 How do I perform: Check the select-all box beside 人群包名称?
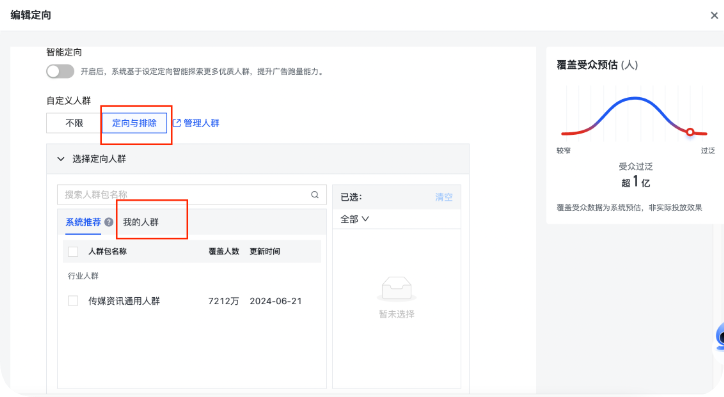(x=73, y=252)
